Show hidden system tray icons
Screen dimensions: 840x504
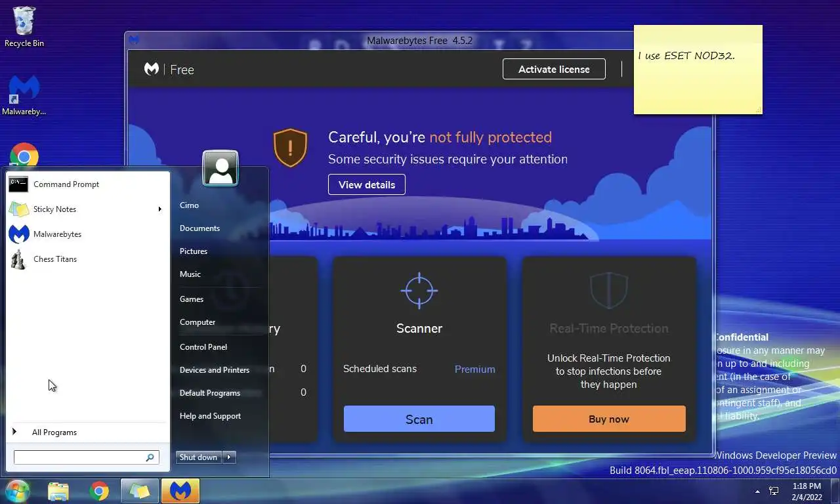tap(757, 492)
